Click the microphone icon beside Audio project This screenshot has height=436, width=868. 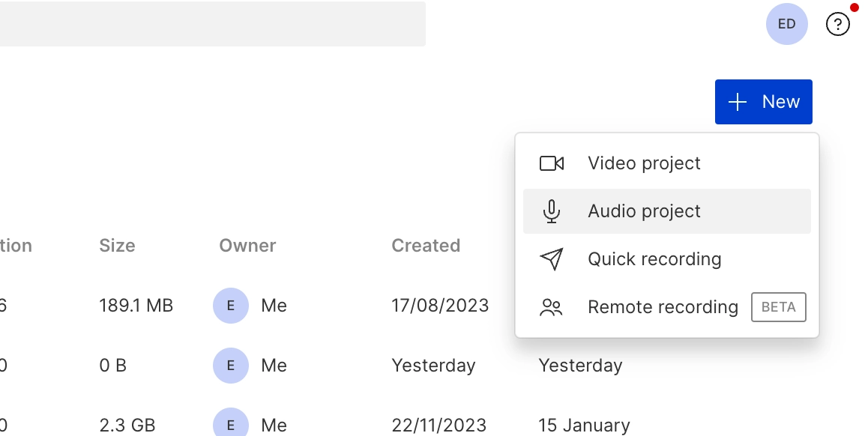click(x=552, y=211)
